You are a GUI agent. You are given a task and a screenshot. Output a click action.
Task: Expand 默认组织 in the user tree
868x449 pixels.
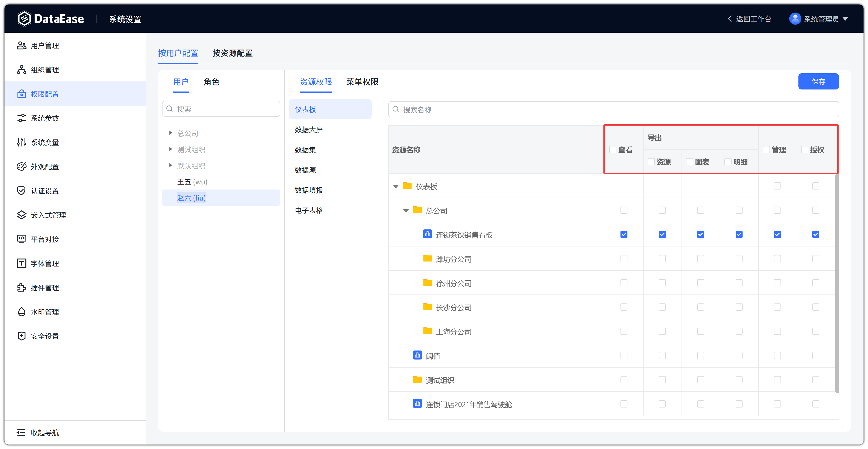click(171, 165)
